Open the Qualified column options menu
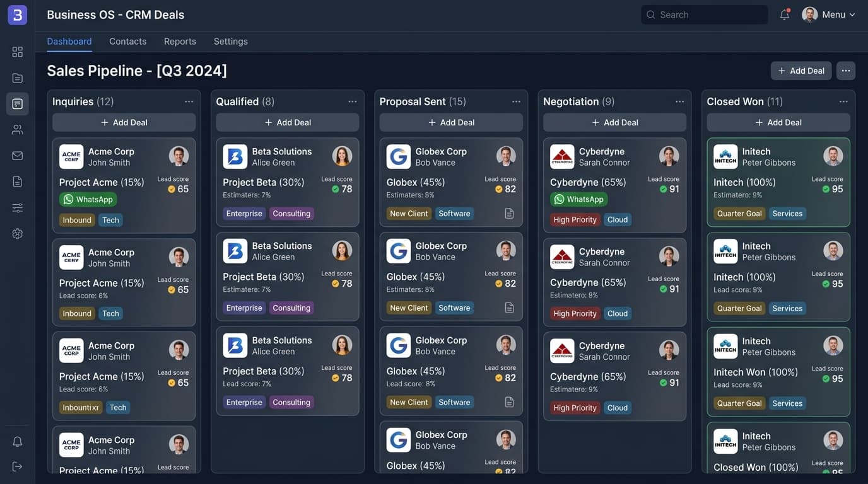The width and height of the screenshot is (868, 484). click(x=353, y=101)
